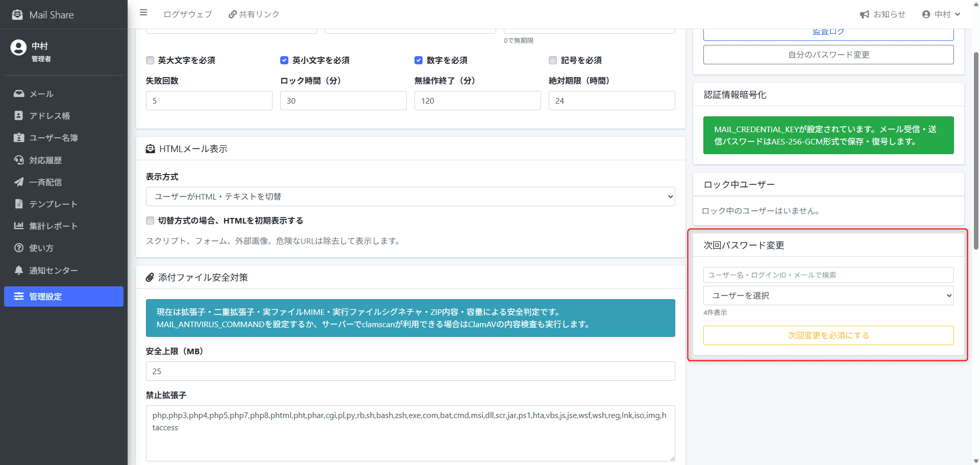Open the 共有リンク header link
Screen dimensions: 980x465
[x=254, y=14]
